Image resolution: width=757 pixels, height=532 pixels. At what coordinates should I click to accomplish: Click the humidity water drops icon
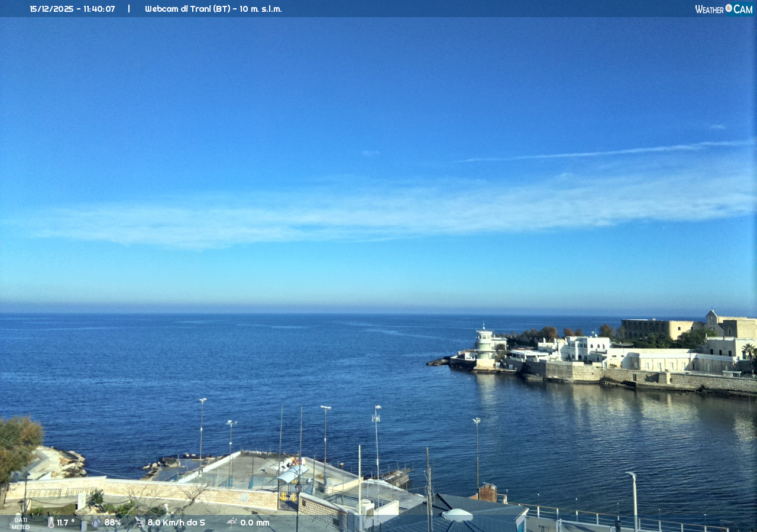click(96, 523)
